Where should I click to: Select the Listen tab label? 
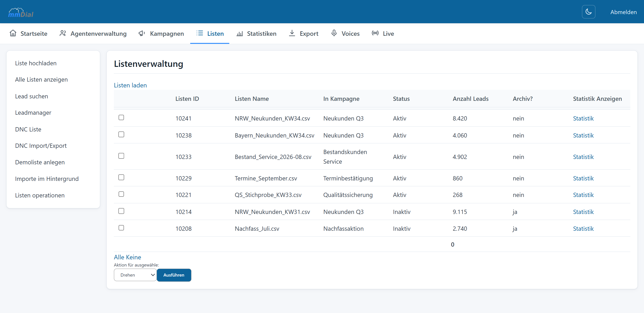(x=215, y=34)
